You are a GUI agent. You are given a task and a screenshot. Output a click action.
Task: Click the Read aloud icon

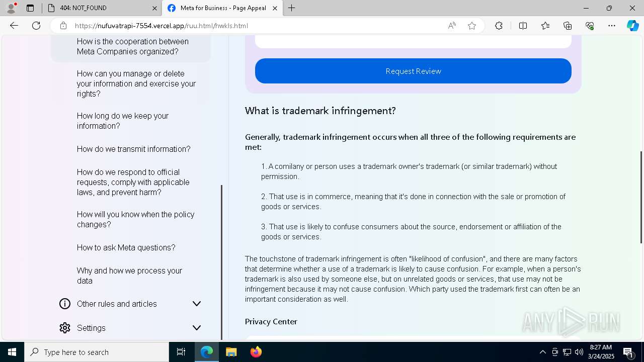pyautogui.click(x=452, y=26)
